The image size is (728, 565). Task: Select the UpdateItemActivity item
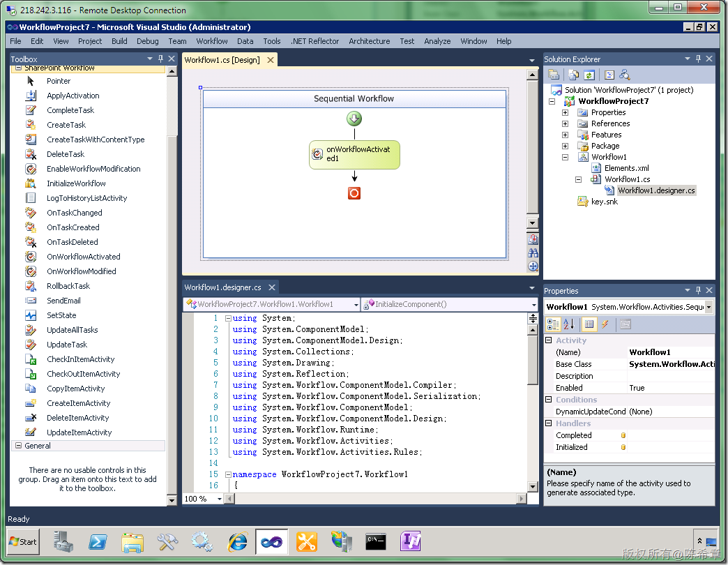(x=79, y=432)
